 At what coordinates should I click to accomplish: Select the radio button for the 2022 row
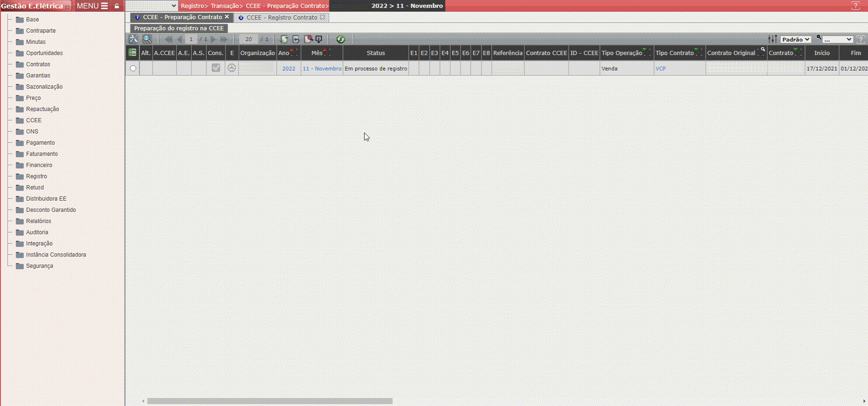tap(133, 69)
